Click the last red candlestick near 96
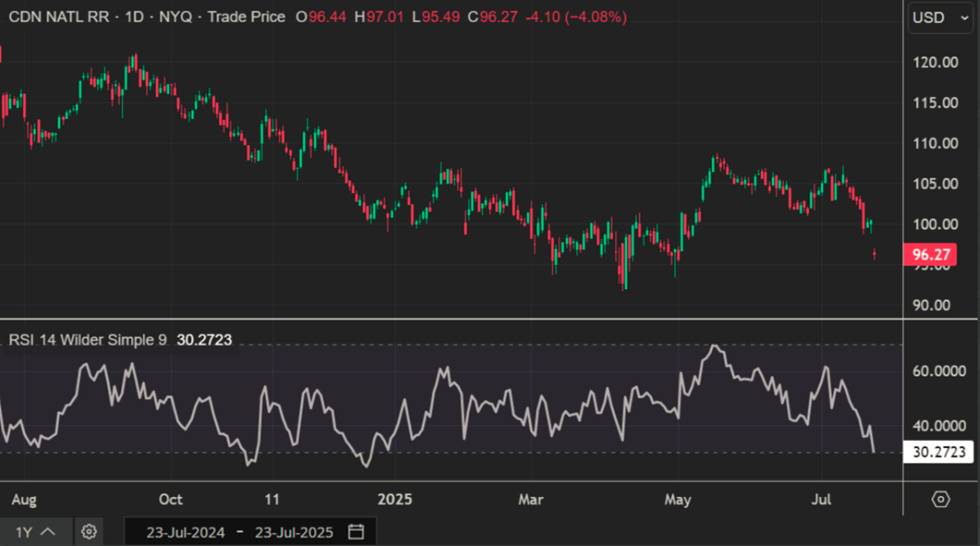The width and height of the screenshot is (980, 546). point(875,254)
